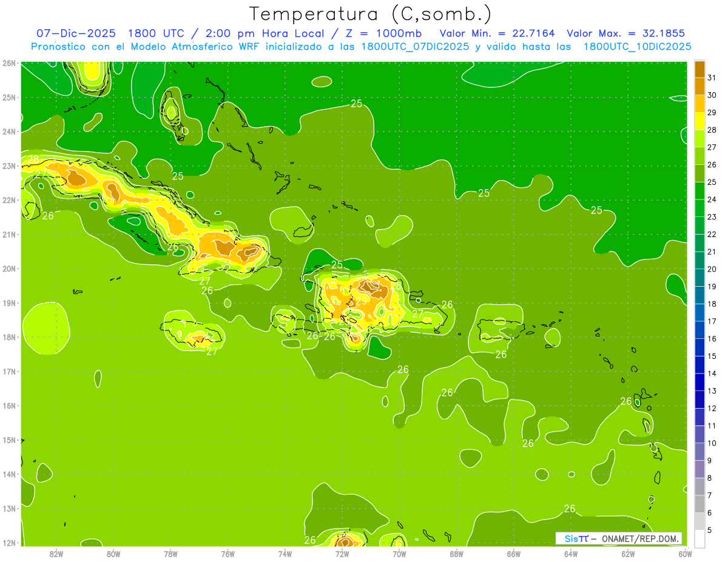Click the legend value '15'
Image resolution: width=728 pixels, height=562 pixels.
[x=712, y=356]
